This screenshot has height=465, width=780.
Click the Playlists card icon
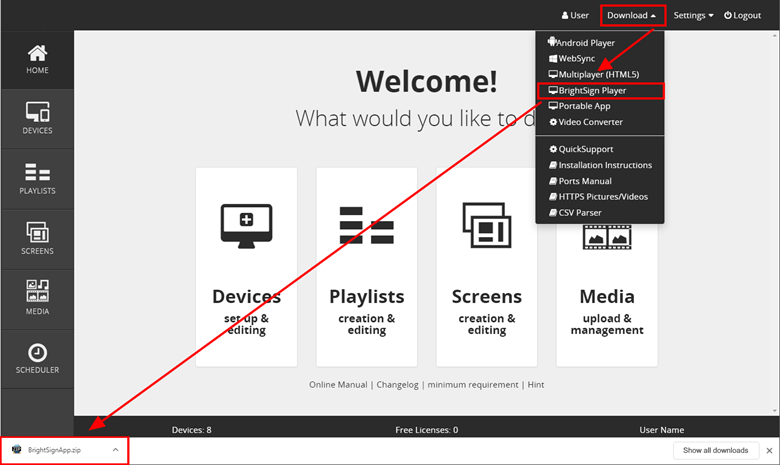point(367,225)
